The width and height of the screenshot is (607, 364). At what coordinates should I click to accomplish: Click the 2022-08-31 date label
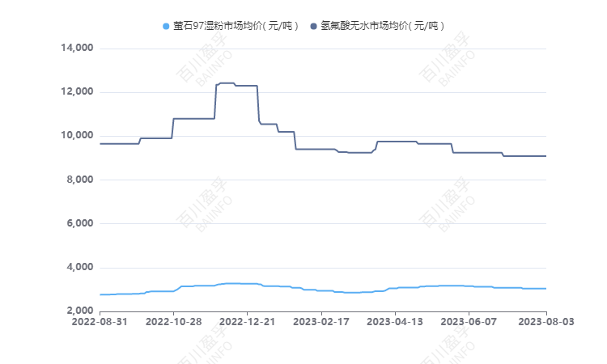(x=100, y=322)
